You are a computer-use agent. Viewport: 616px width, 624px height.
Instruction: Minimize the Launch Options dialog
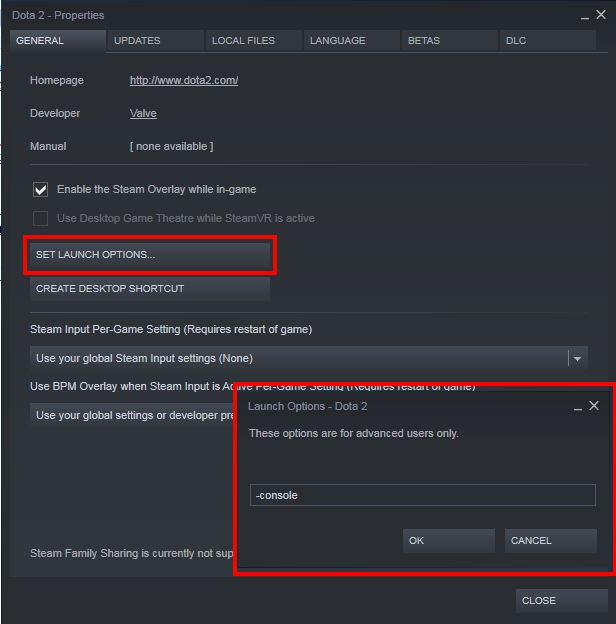pyautogui.click(x=578, y=407)
